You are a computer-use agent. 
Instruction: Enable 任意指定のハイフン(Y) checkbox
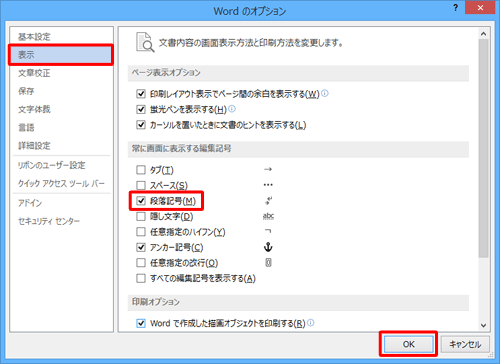tap(141, 232)
